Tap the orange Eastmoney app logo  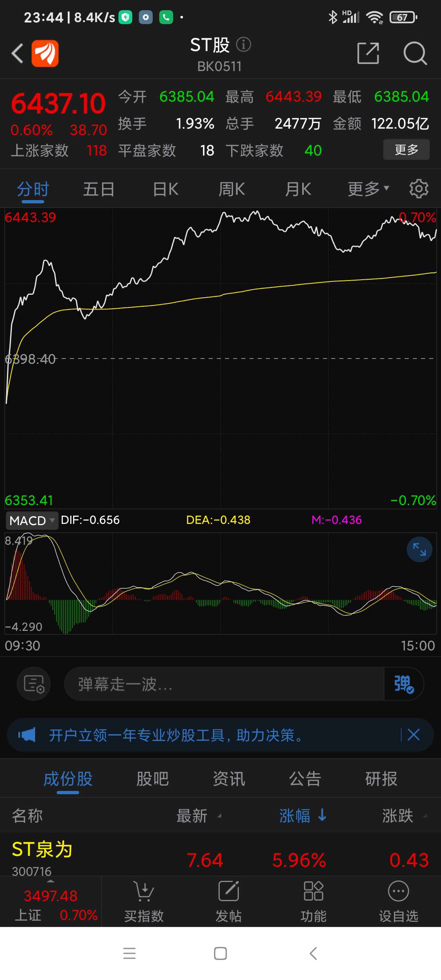pyautogui.click(x=45, y=53)
